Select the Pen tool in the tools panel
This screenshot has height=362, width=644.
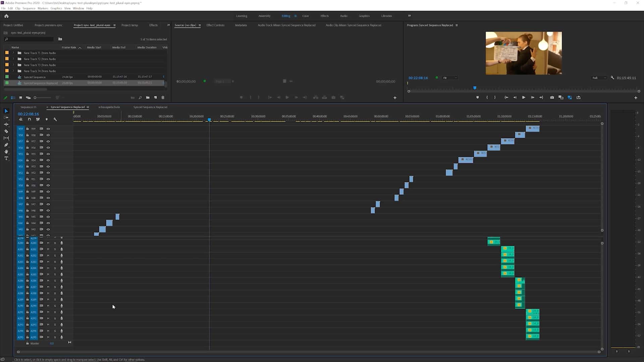point(6,145)
